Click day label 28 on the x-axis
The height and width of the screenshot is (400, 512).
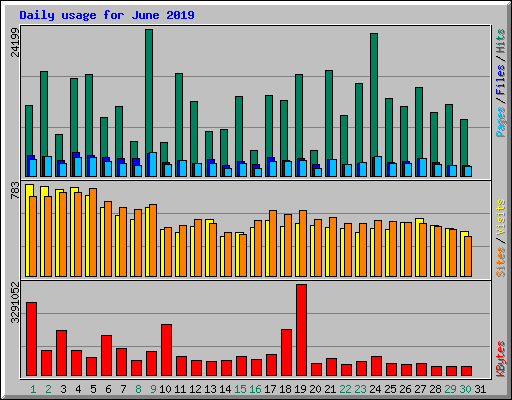point(435,389)
